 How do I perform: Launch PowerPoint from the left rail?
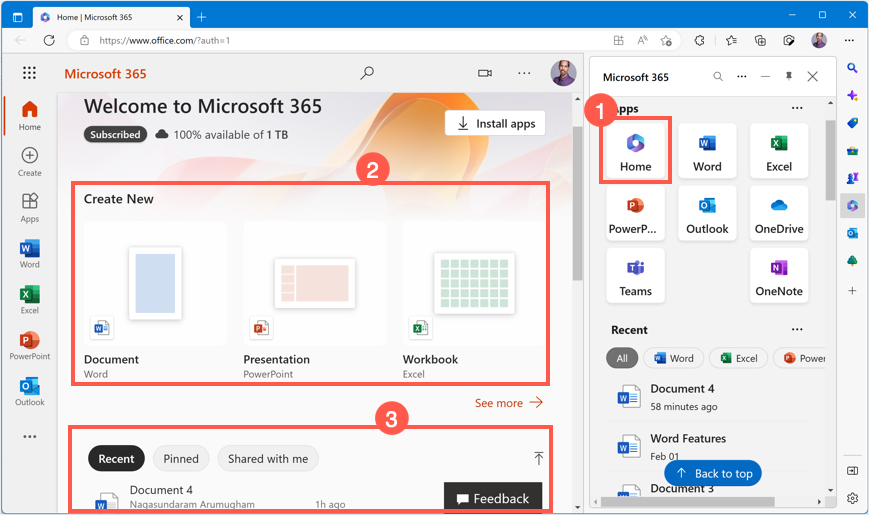coord(29,346)
